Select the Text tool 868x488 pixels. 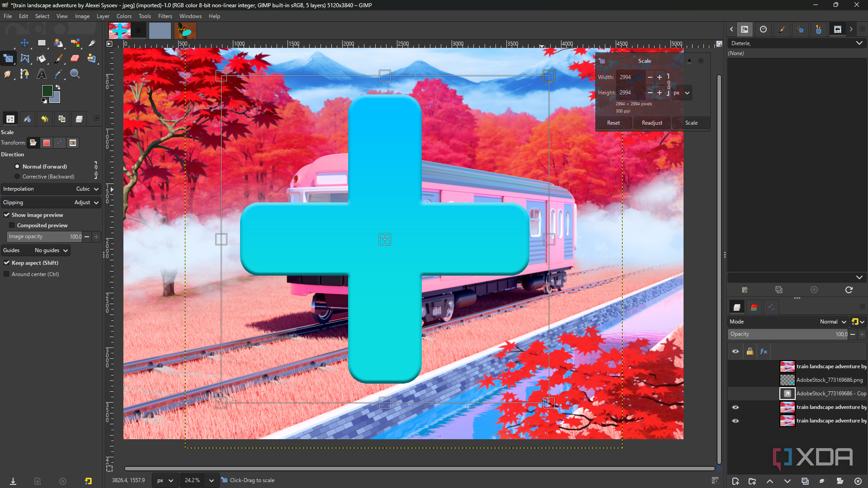(x=42, y=74)
